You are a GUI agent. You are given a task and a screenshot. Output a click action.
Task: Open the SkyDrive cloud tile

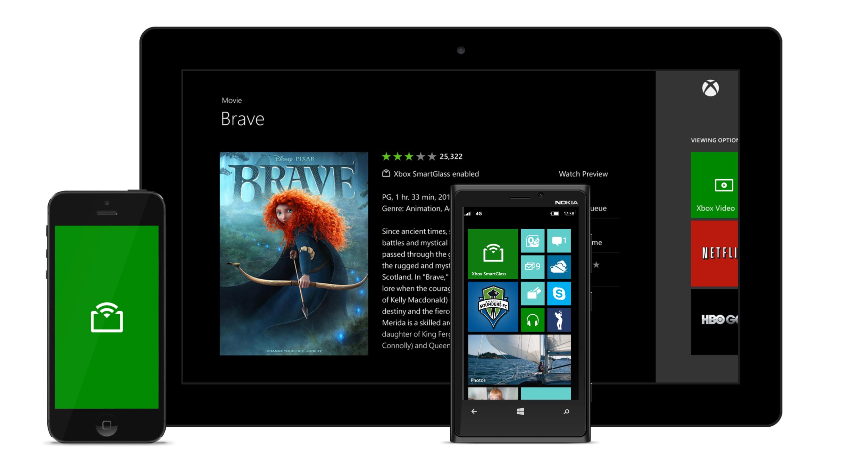pyautogui.click(x=559, y=267)
